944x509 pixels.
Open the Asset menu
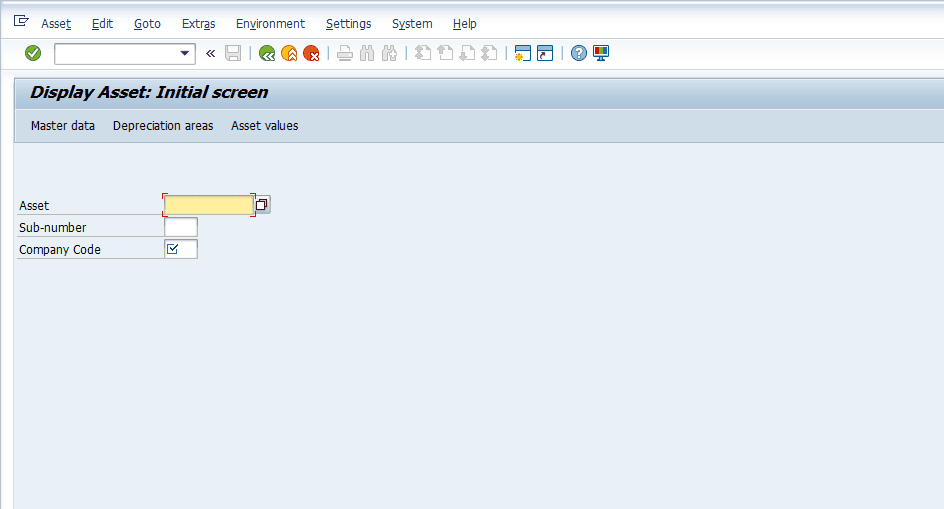coord(56,23)
